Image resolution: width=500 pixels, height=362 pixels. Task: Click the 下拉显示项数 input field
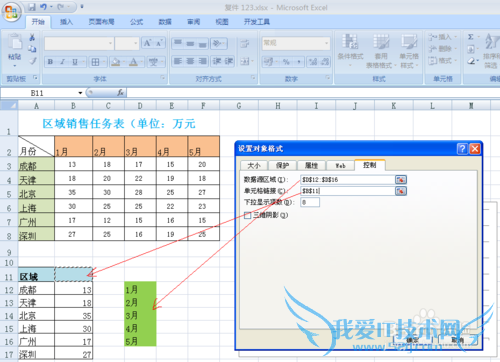tap(310, 202)
